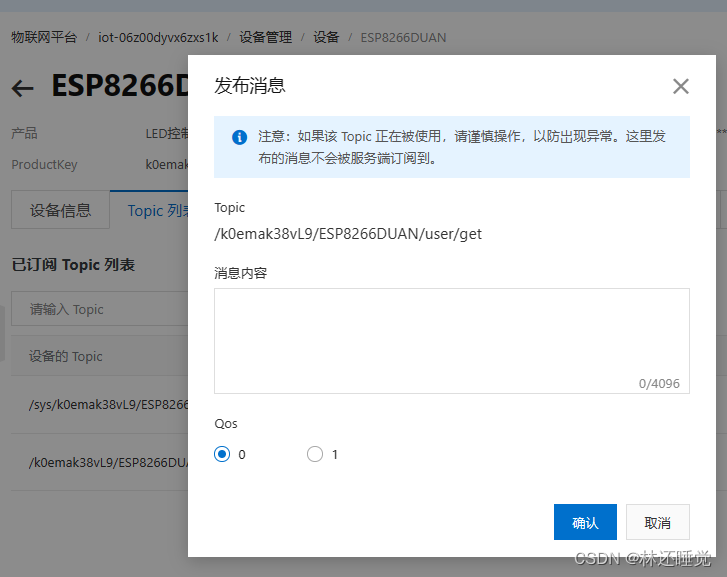The width and height of the screenshot is (727, 577).
Task: Go back using the left arrow icon
Action: (23, 88)
